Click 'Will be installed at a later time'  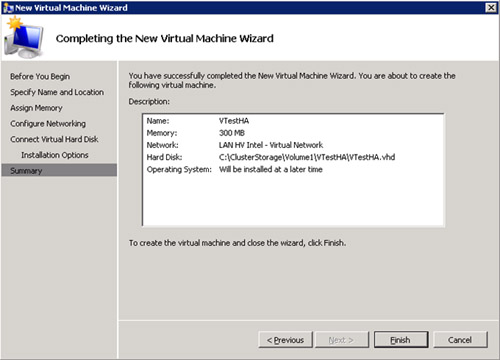point(271,169)
